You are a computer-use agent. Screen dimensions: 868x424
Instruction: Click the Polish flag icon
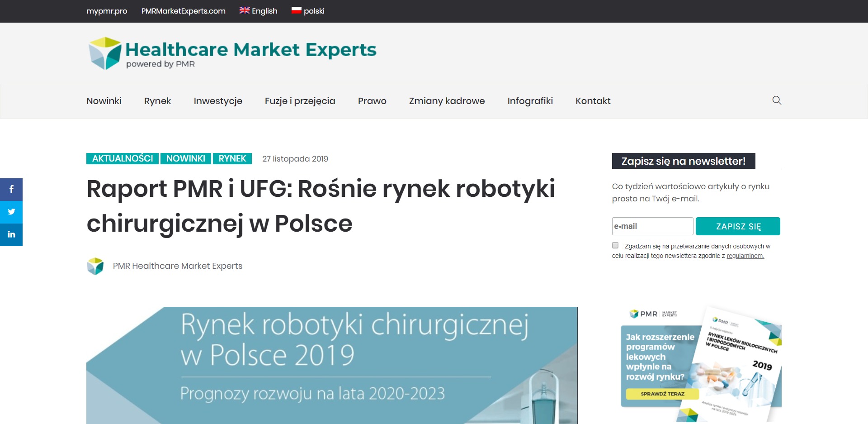(297, 10)
